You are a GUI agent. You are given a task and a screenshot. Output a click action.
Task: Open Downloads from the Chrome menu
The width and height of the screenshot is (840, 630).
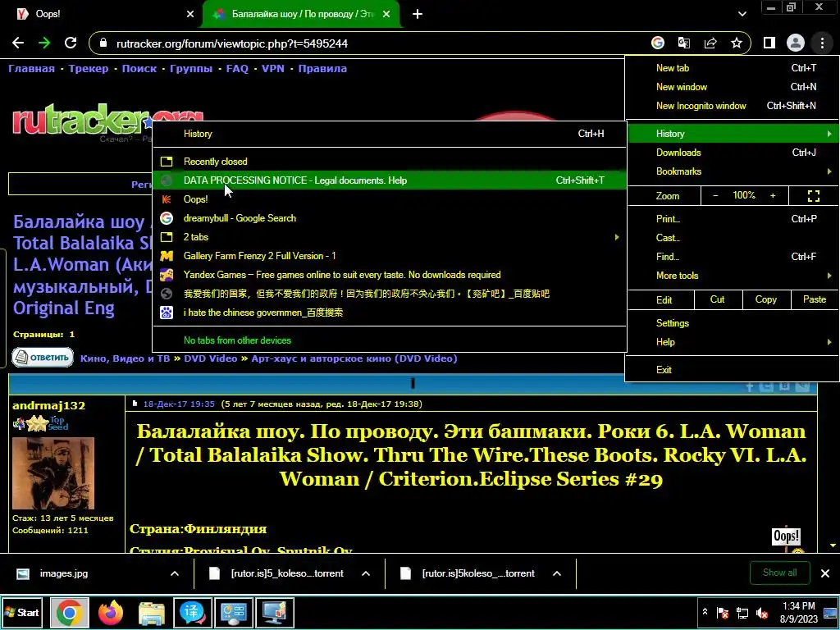point(732,153)
